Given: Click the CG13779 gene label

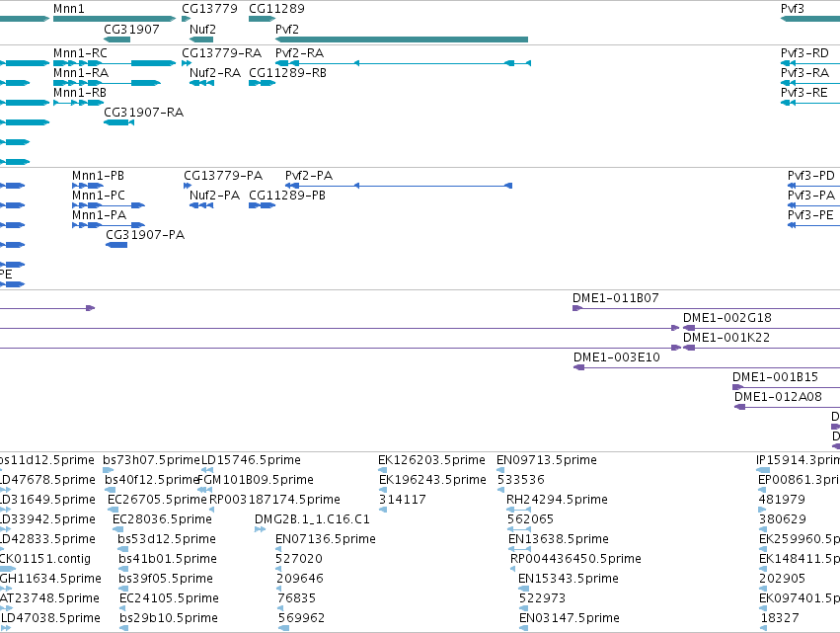Looking at the screenshot, I should coord(209,9).
